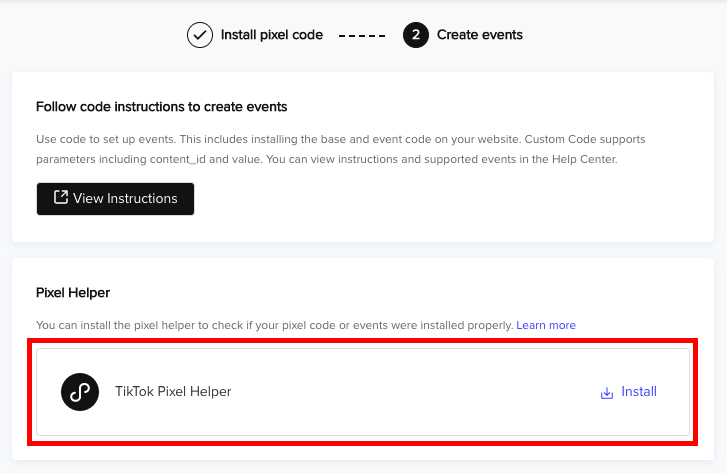Click the Follow code instructions heading
The image size is (727, 473).
click(161, 107)
